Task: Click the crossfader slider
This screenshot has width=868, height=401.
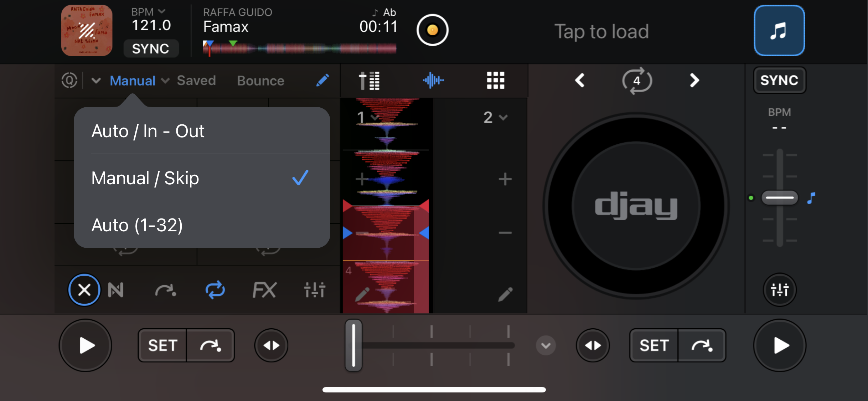Action: pos(353,345)
